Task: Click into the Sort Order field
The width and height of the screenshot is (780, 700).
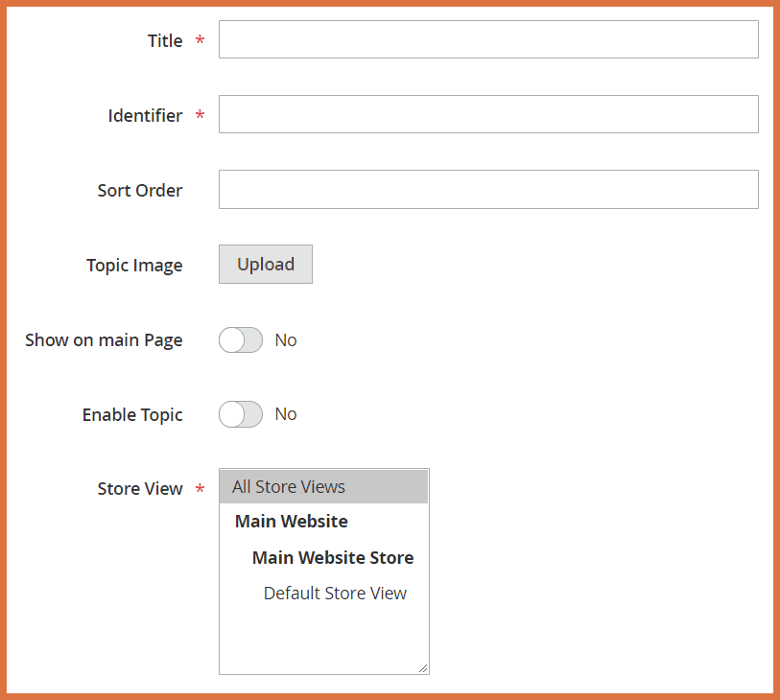Action: pyautogui.click(x=488, y=189)
